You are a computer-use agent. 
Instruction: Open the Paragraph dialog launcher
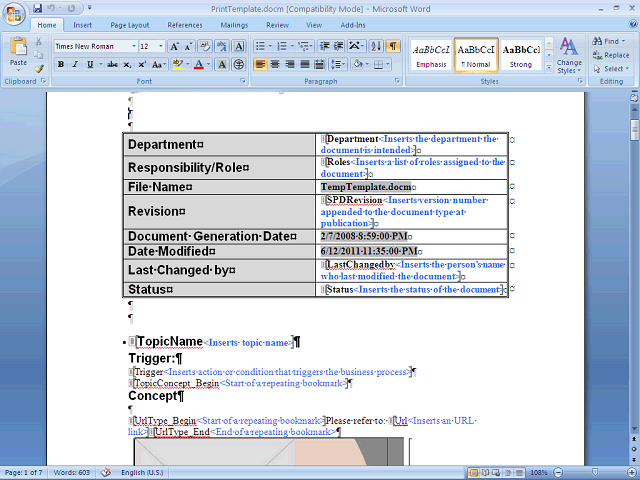[x=397, y=81]
